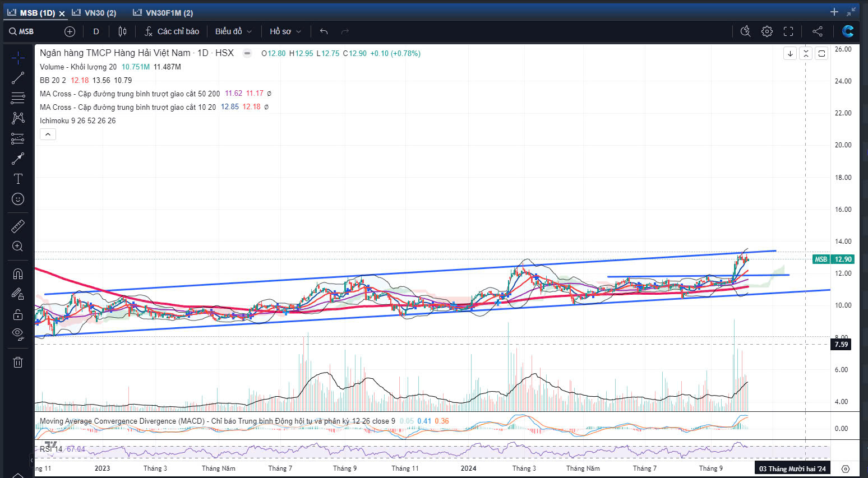Change the candlestick chart style
The height and width of the screenshot is (478, 868).
[x=123, y=31]
